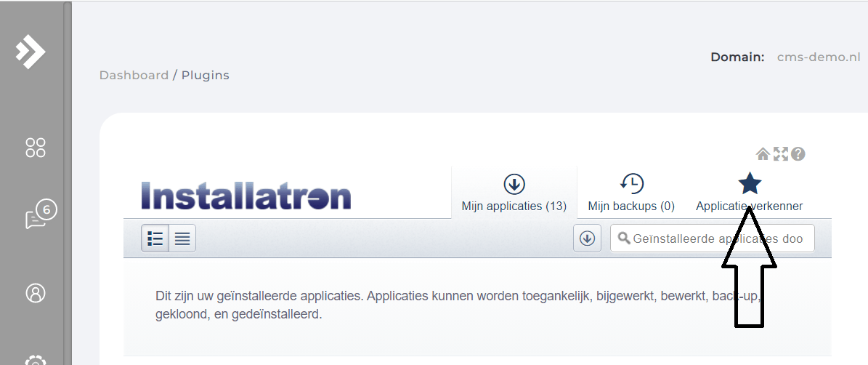Open the user account icon in sidebar
Viewport: 868px width, 365px height.
[36, 292]
